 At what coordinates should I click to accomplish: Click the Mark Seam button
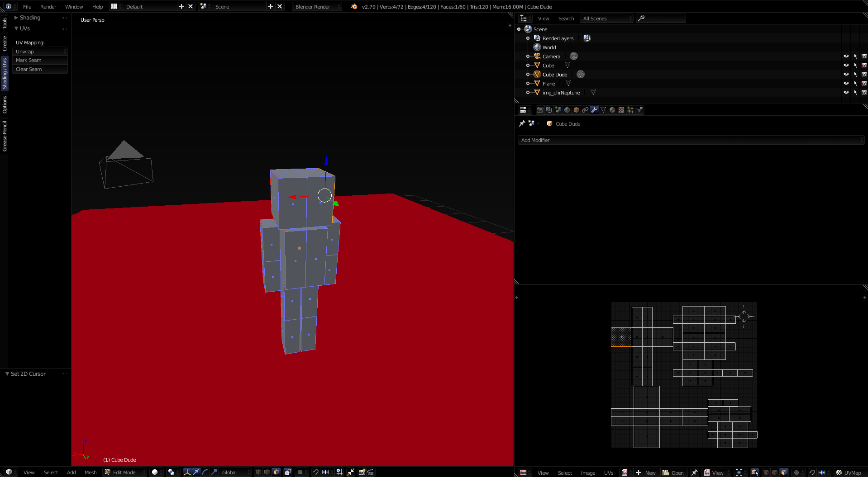click(x=40, y=60)
